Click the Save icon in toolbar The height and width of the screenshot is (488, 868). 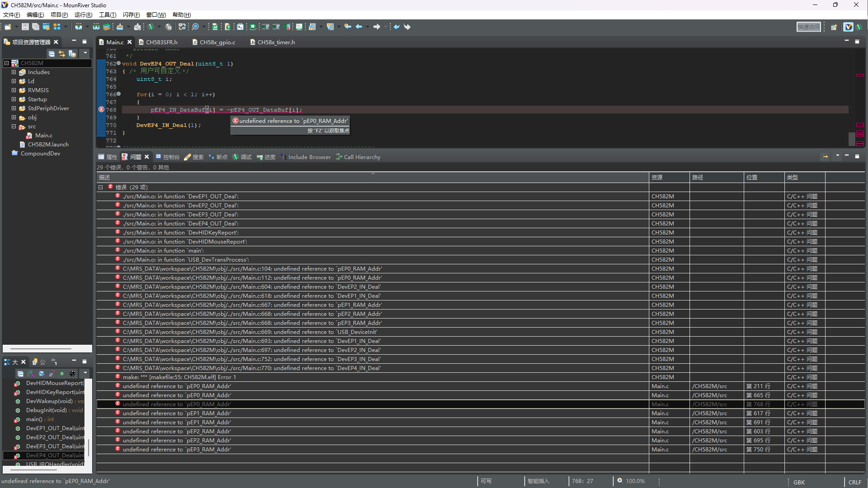[25, 27]
